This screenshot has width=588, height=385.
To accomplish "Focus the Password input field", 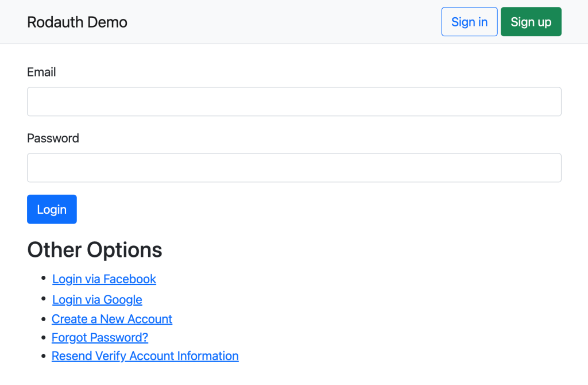I will pos(294,168).
